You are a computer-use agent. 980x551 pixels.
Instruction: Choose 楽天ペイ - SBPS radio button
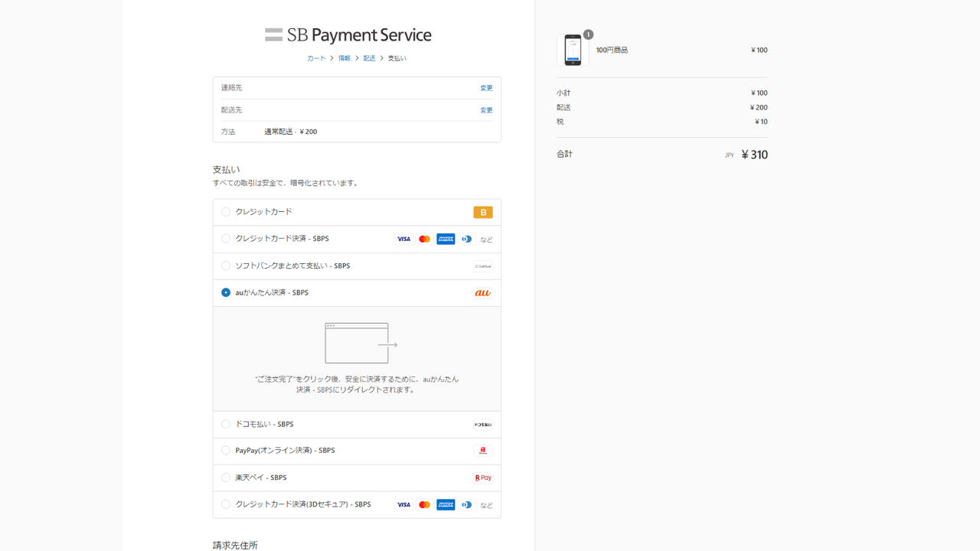(226, 478)
